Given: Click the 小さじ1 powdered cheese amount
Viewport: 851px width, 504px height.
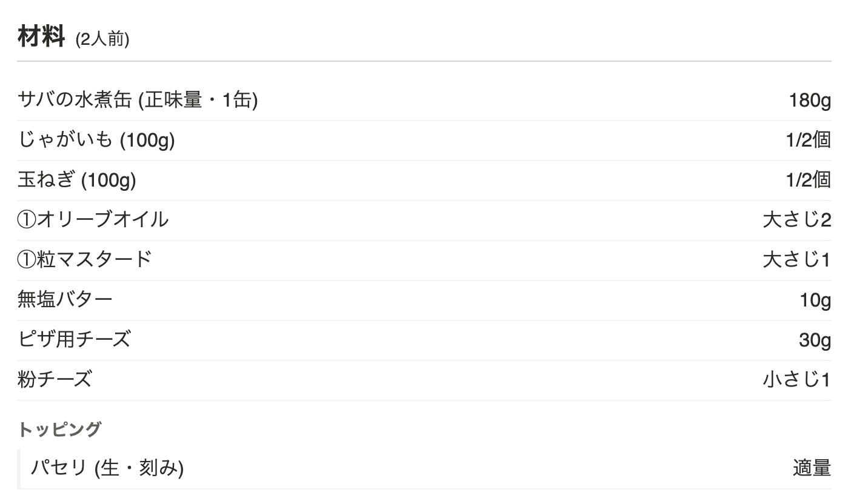Looking at the screenshot, I should point(797,380).
